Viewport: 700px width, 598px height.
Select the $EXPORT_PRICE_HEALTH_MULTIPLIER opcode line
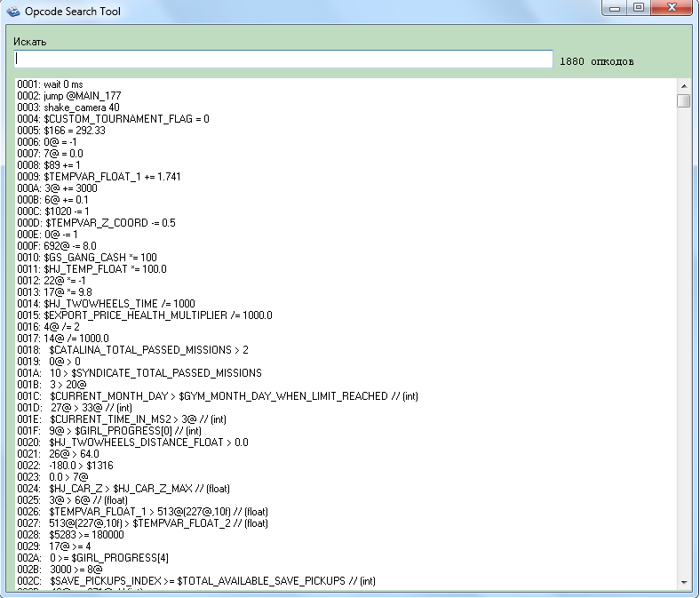tap(144, 315)
